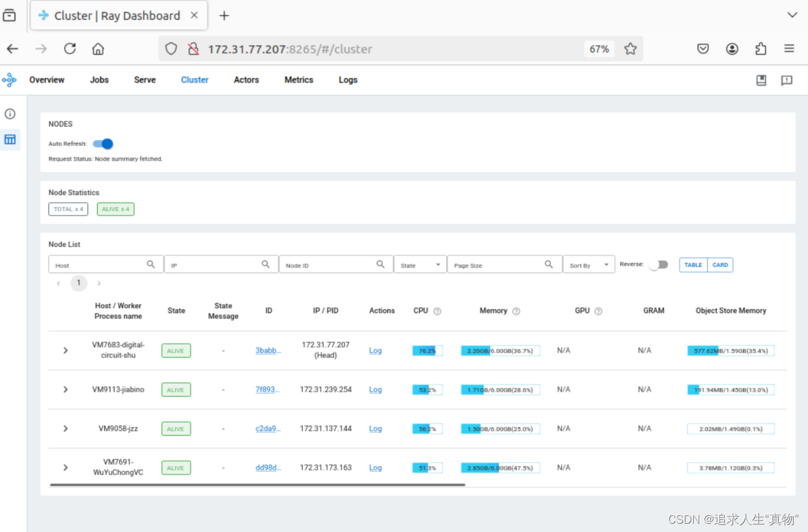Open the documentation book icon
Screen dimensions: 808x532
pyautogui.click(x=761, y=80)
